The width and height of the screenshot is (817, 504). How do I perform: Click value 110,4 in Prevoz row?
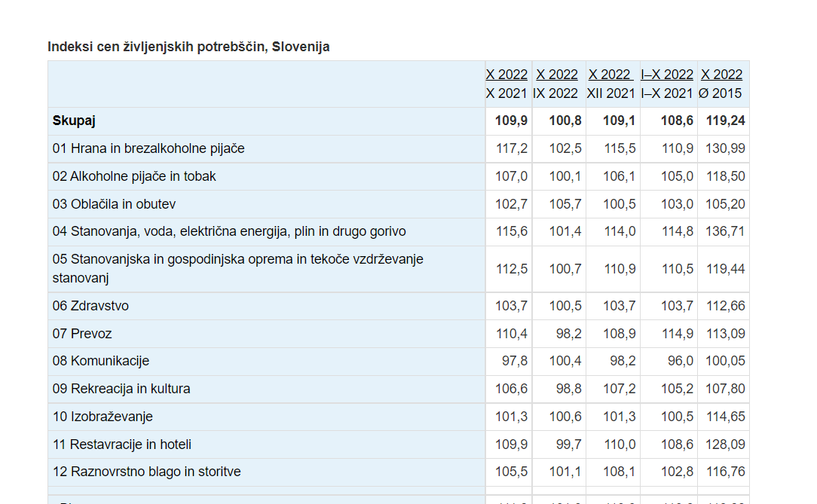512,334
